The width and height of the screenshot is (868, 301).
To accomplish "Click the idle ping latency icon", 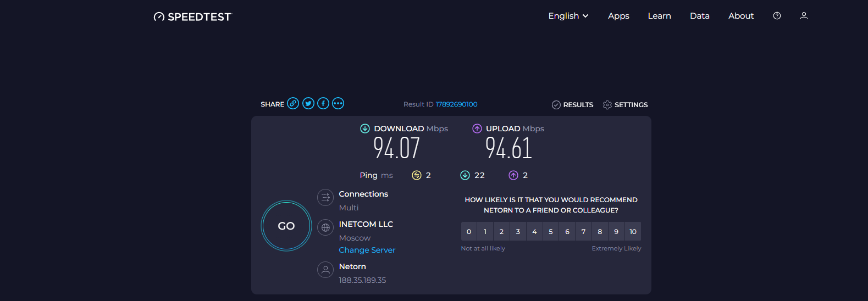I will 417,175.
